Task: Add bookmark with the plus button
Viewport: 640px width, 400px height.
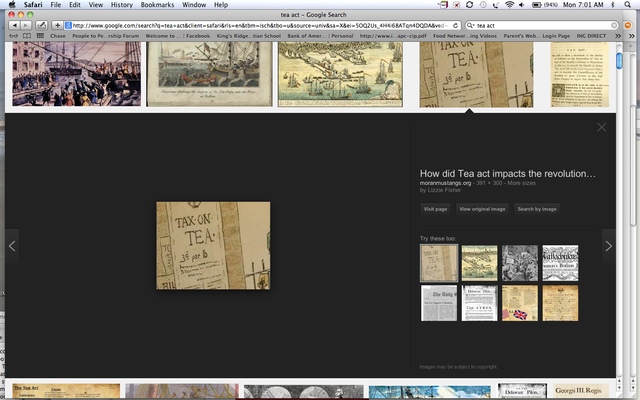Action: pos(58,25)
